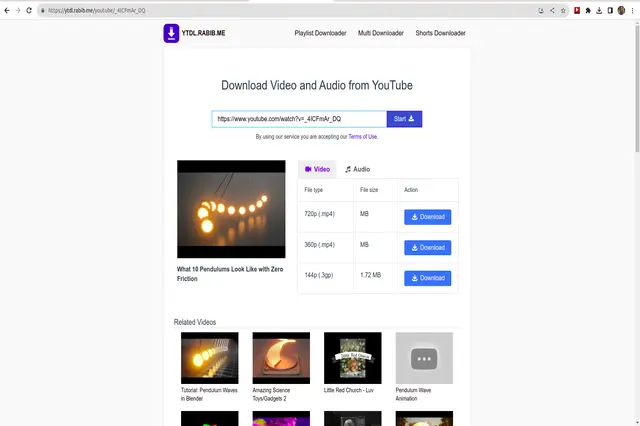This screenshot has height=426, width=640.
Task: Open Playlist Downloader page
Action: [x=320, y=33]
